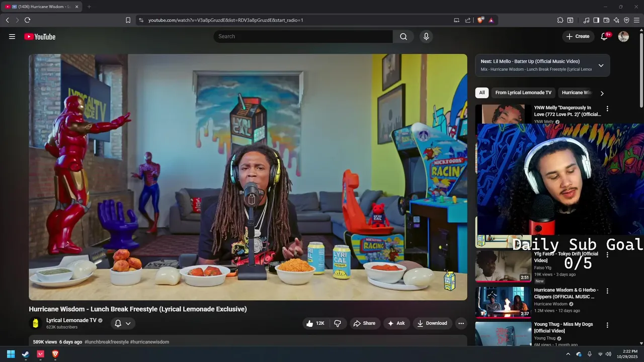644x362 pixels.
Task: Open the volume control in tray
Action: 609,354
